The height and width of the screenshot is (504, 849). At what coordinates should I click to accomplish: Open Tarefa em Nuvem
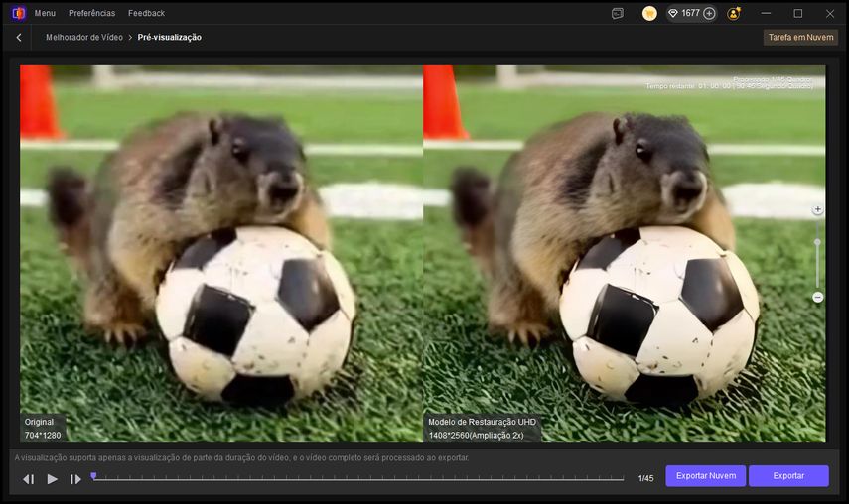pos(800,38)
